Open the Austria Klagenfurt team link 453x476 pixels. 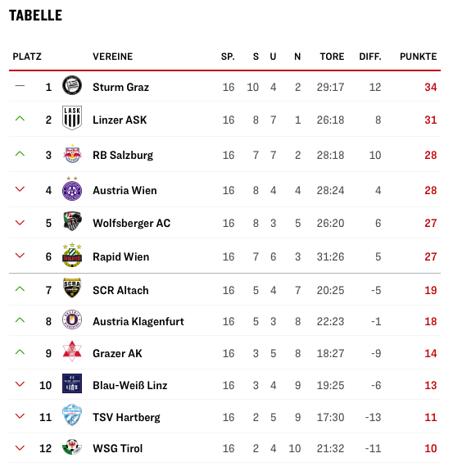(138, 321)
